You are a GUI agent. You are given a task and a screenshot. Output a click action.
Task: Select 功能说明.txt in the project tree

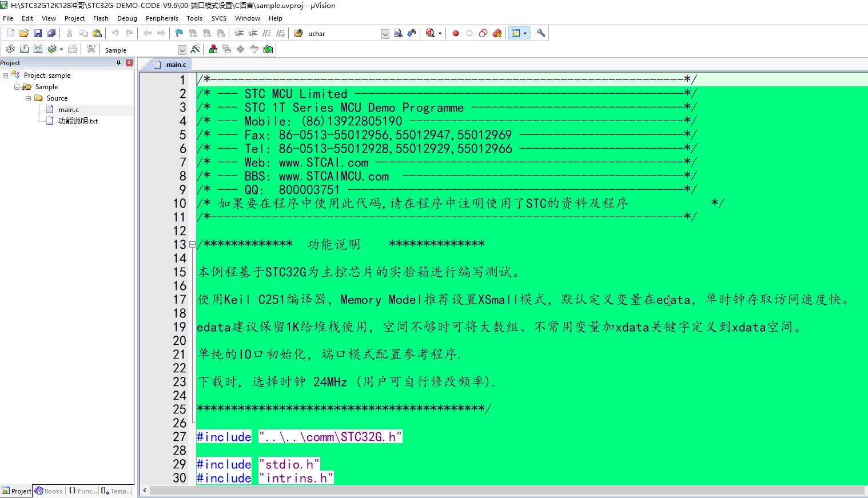tap(78, 121)
